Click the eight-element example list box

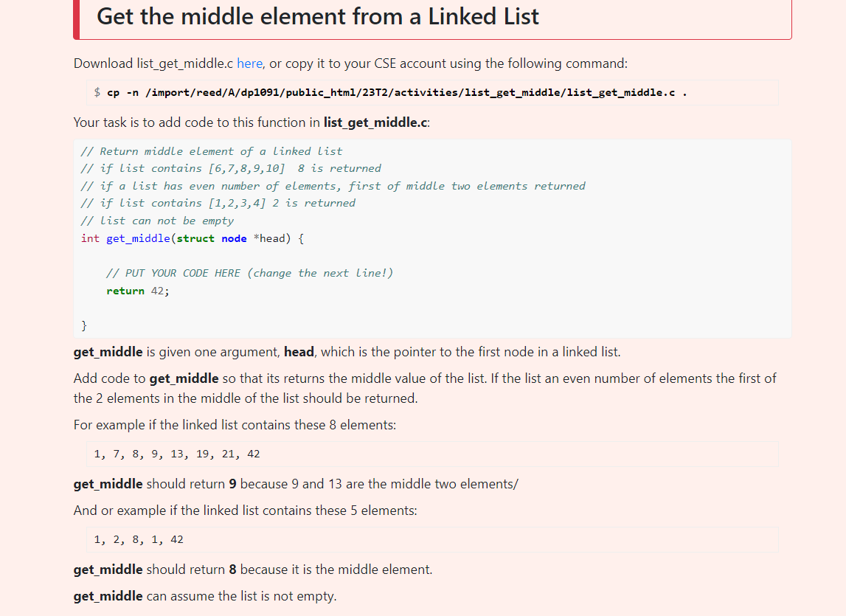(432, 454)
